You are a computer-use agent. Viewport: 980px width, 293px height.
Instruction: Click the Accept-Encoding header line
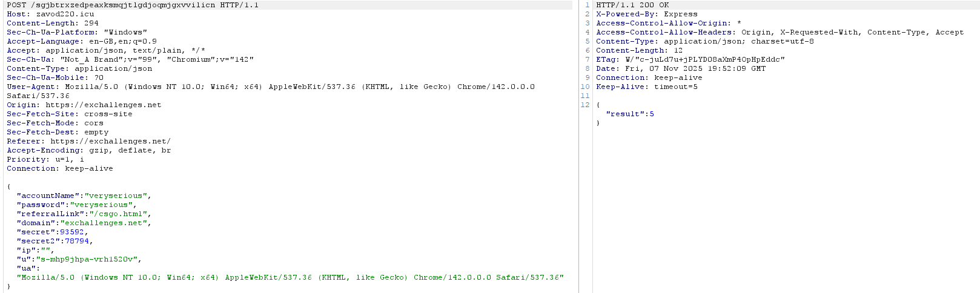click(88, 150)
